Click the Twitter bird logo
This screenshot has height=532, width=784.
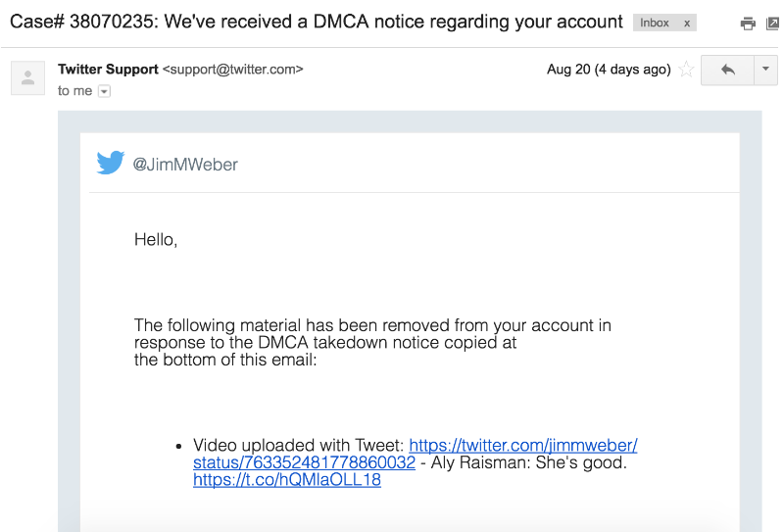tap(111, 163)
